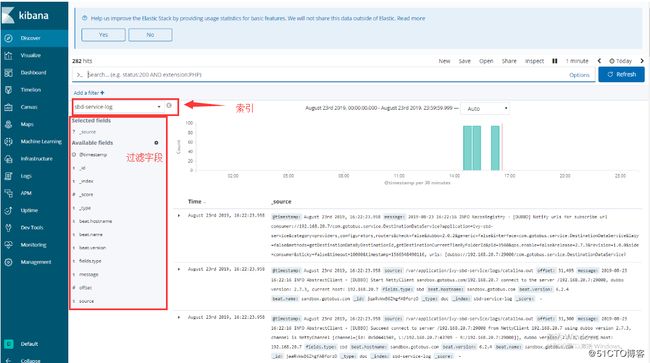This screenshot has height=363, width=650.
Task: Click the Refresh button
Action: pos(621,75)
